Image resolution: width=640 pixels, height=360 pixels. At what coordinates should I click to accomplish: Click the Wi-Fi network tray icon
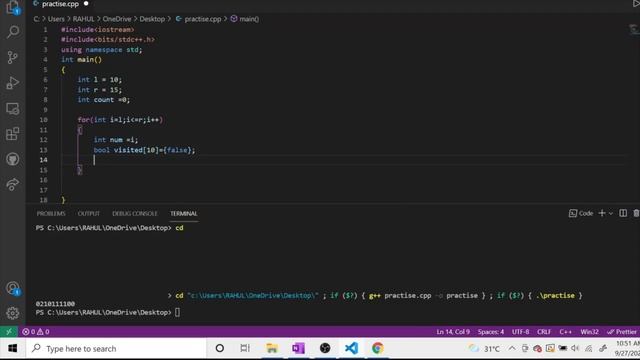point(589,348)
